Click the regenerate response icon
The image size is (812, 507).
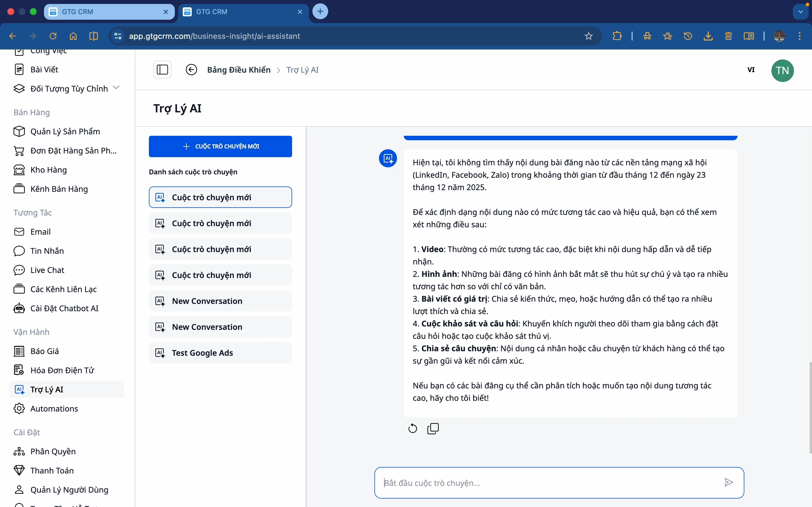pos(413,428)
